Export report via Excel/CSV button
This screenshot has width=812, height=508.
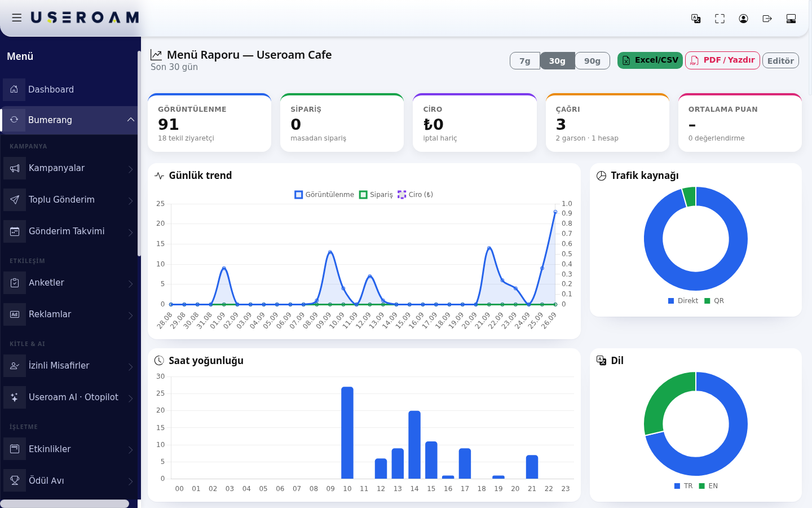pyautogui.click(x=650, y=60)
